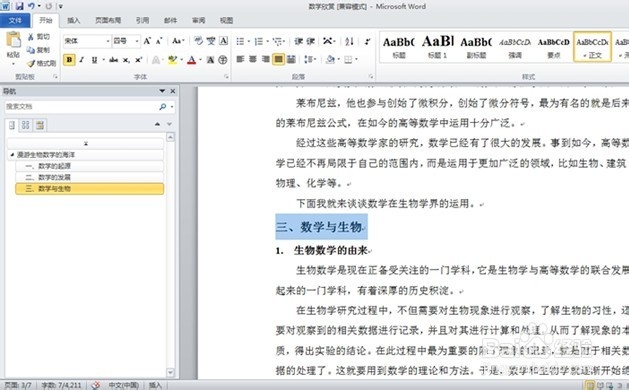629x390 pixels.
Task: Click the paragraph shading paint bucket
Action: tap(330, 59)
